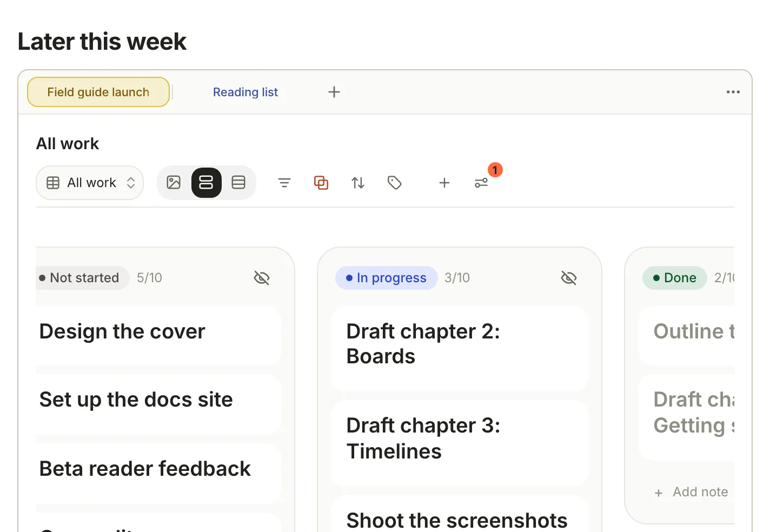
Task: Click the 5/10 count in Not started
Action: pyautogui.click(x=149, y=278)
